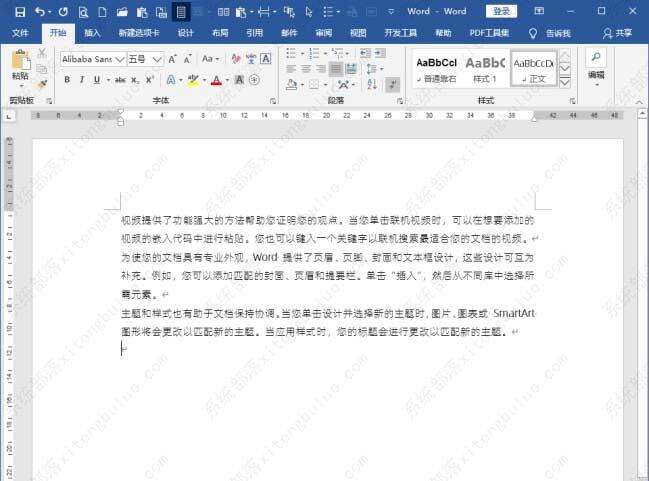
Task: Open print preview from the quick access toolbar
Action: pyautogui.click(x=83, y=12)
